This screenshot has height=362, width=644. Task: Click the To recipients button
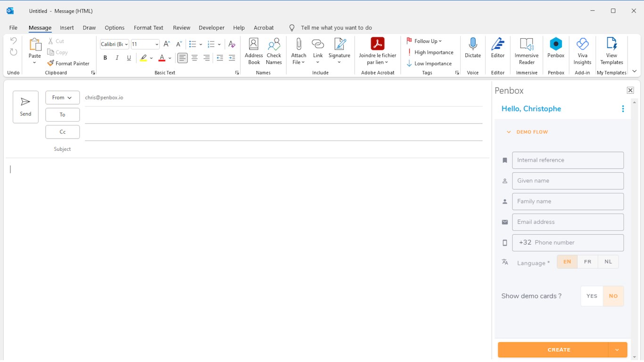(x=62, y=115)
